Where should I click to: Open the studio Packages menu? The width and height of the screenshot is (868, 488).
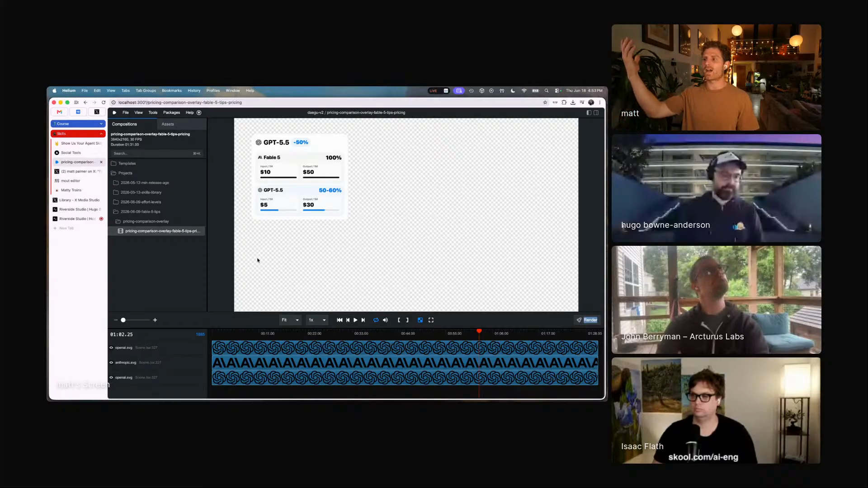coord(171,113)
